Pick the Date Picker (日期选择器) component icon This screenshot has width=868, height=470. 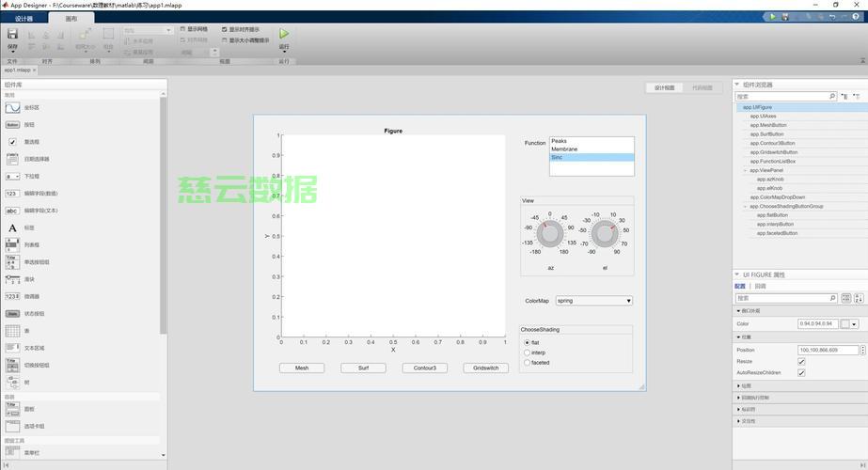13,159
